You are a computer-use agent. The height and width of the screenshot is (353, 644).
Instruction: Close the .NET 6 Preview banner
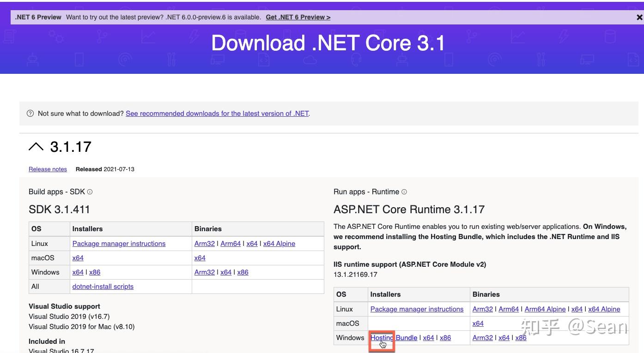[639, 17]
